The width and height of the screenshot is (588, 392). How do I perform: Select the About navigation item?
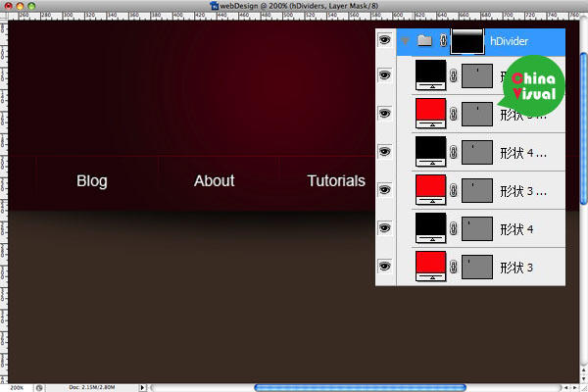(214, 180)
